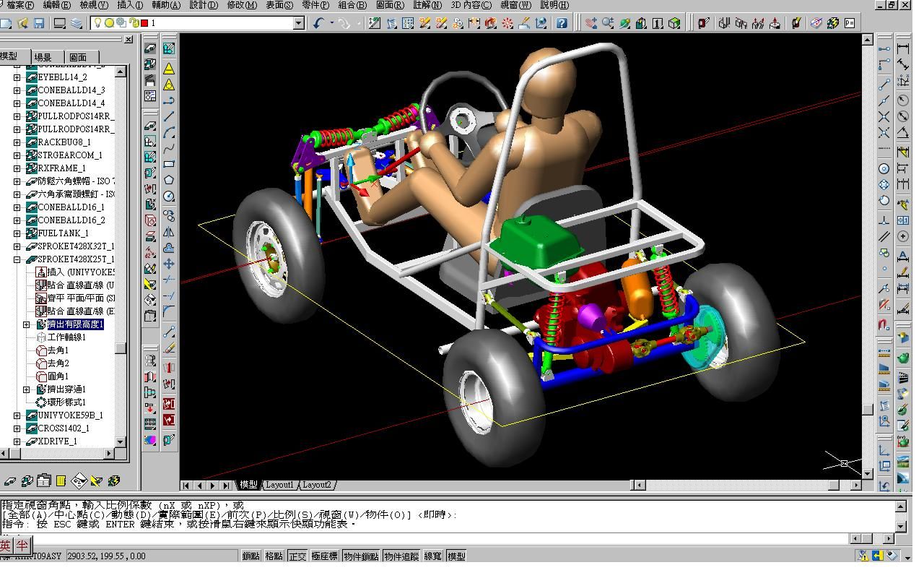Click the red layer color swatch
924x578 pixels.
pos(144,23)
